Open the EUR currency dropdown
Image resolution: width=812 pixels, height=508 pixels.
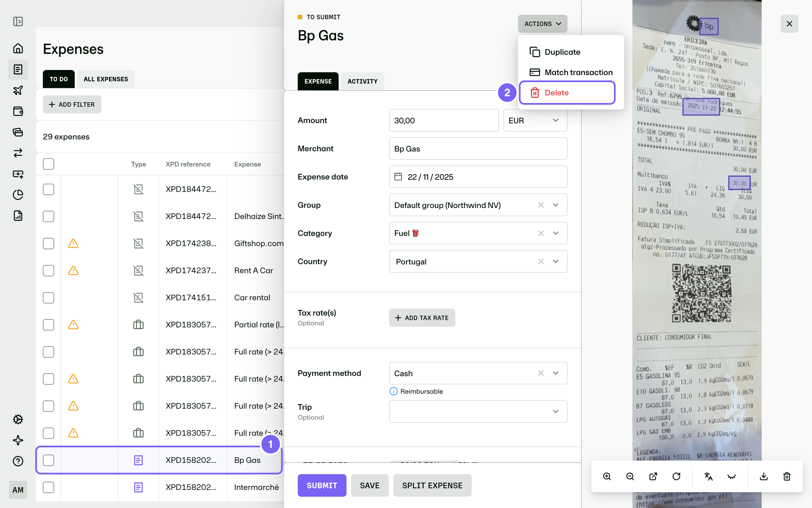535,120
